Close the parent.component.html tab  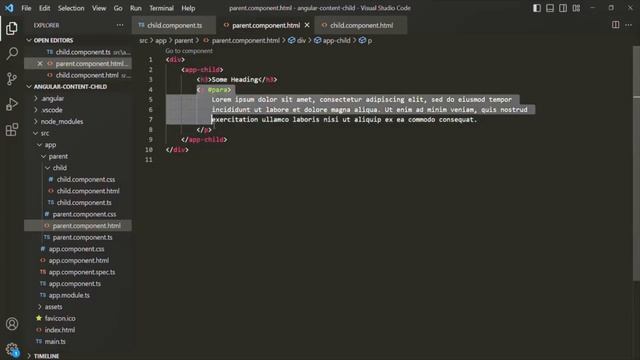point(307,25)
